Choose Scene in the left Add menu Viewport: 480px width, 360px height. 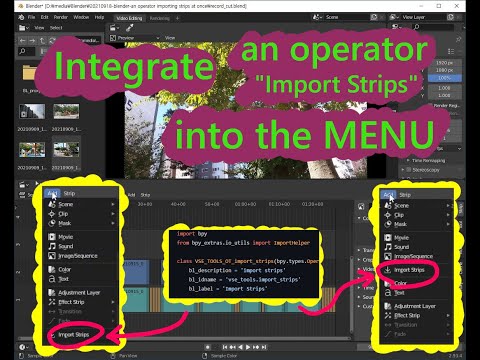click(x=81, y=204)
